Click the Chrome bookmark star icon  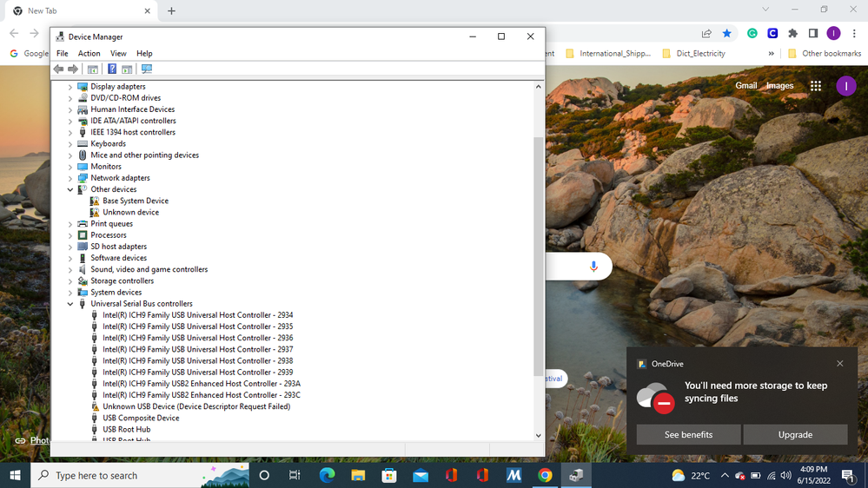(727, 34)
